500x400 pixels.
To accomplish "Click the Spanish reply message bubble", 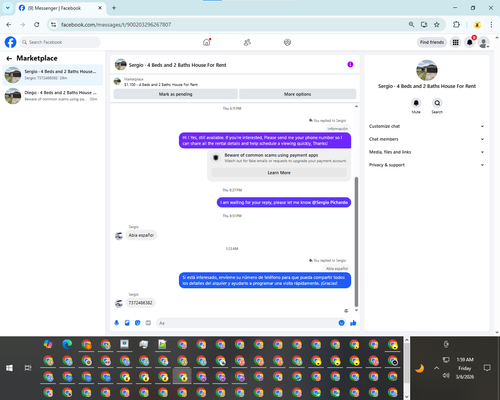I will pyautogui.click(x=265, y=280).
